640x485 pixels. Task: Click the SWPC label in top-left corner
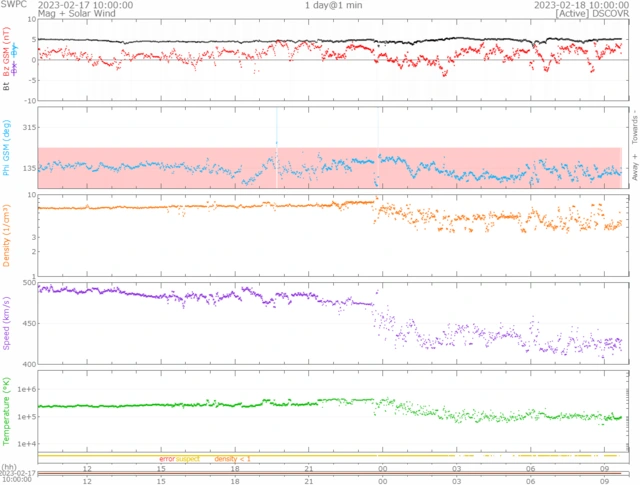pos(14,5)
